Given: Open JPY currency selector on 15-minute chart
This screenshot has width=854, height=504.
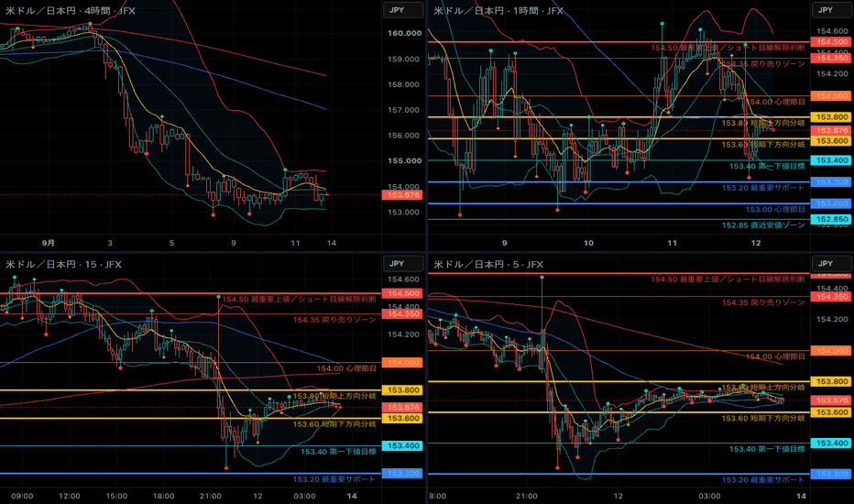Looking at the screenshot, I should point(403,264).
